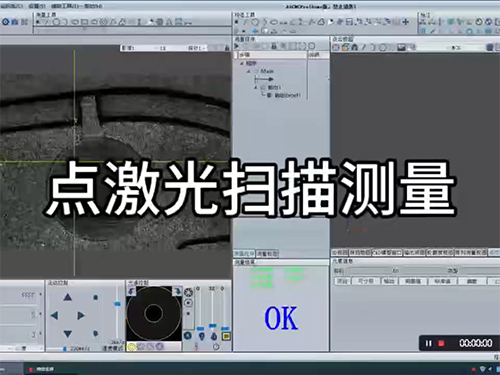
Task: Click the 标准值 button
Action: [x=442, y=281]
